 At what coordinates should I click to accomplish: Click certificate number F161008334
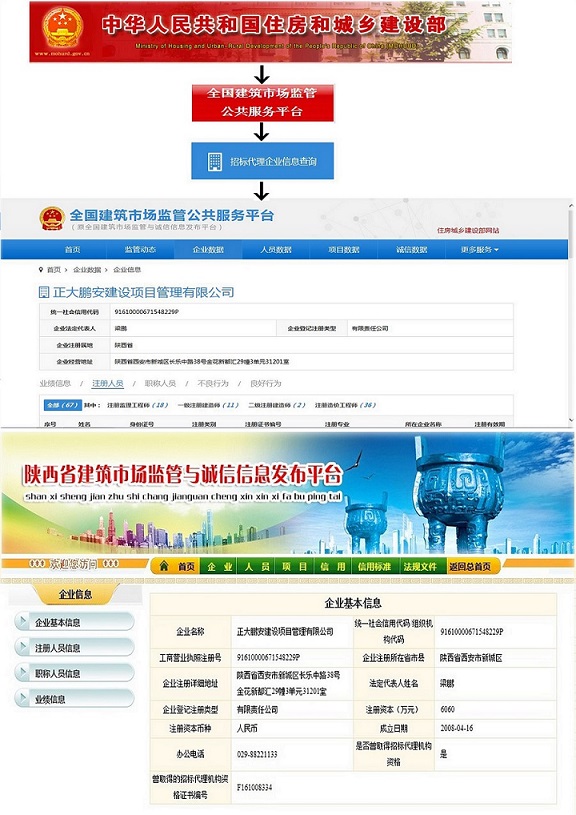[x=254, y=787]
